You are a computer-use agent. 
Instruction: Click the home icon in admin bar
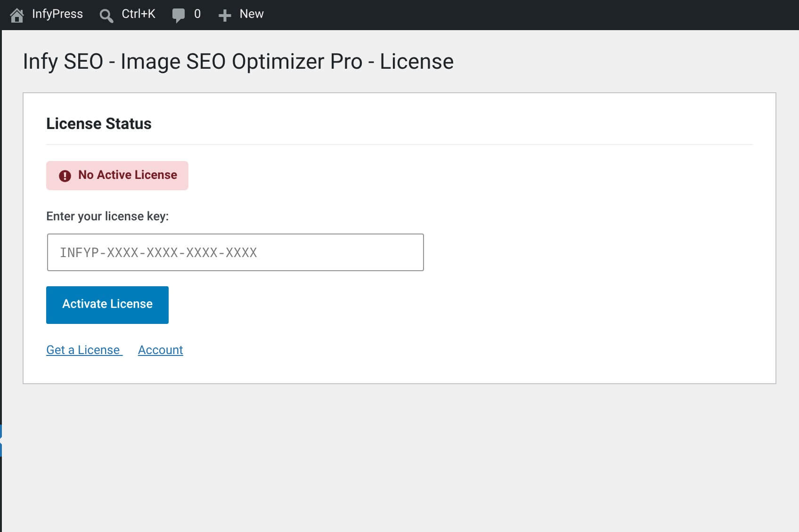coord(17,15)
